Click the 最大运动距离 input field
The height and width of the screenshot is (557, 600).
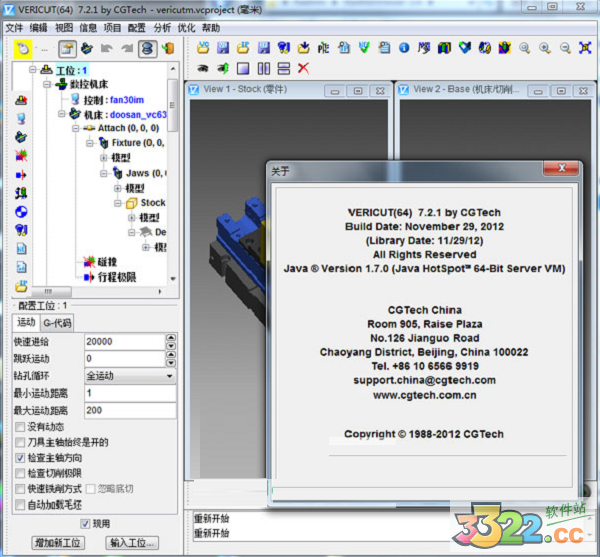(130, 410)
